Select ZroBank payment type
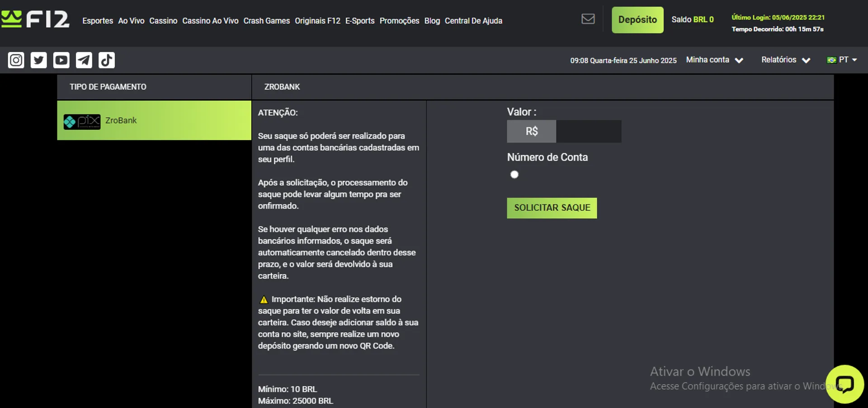Image resolution: width=868 pixels, height=408 pixels. pos(154,120)
